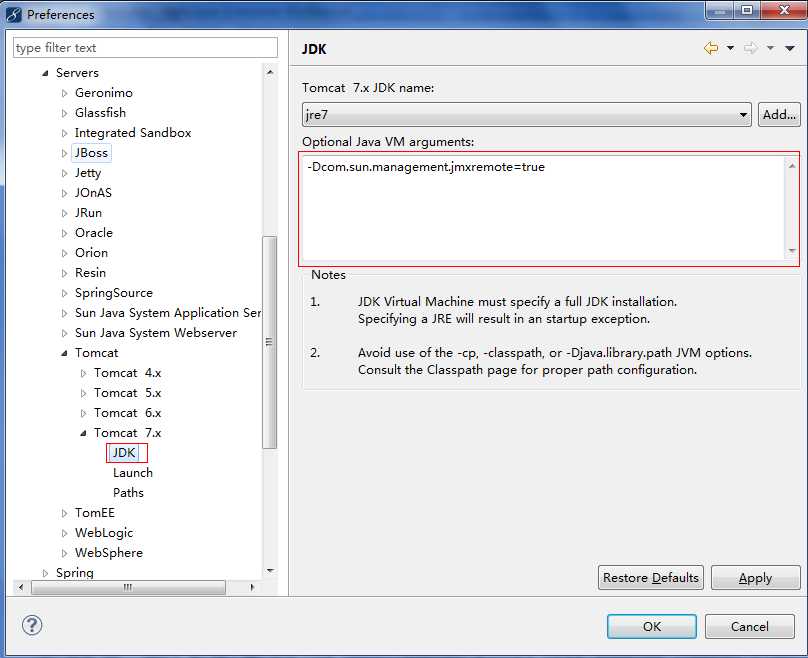Select the JBoss tree item
This screenshot has height=658, width=808.
[91, 153]
